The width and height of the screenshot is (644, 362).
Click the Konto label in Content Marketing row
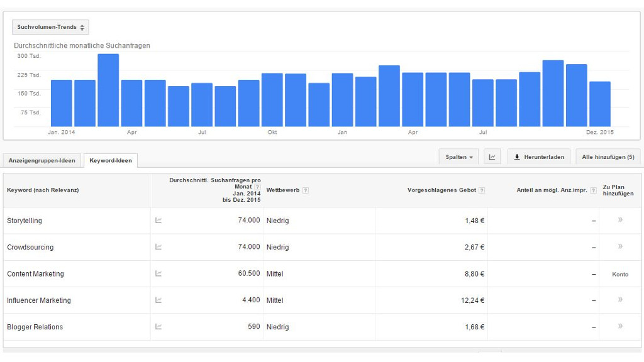click(619, 274)
